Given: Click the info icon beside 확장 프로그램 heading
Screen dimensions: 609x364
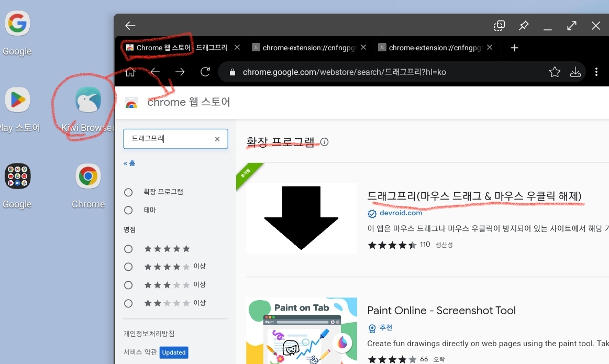Looking at the screenshot, I should pyautogui.click(x=324, y=142).
